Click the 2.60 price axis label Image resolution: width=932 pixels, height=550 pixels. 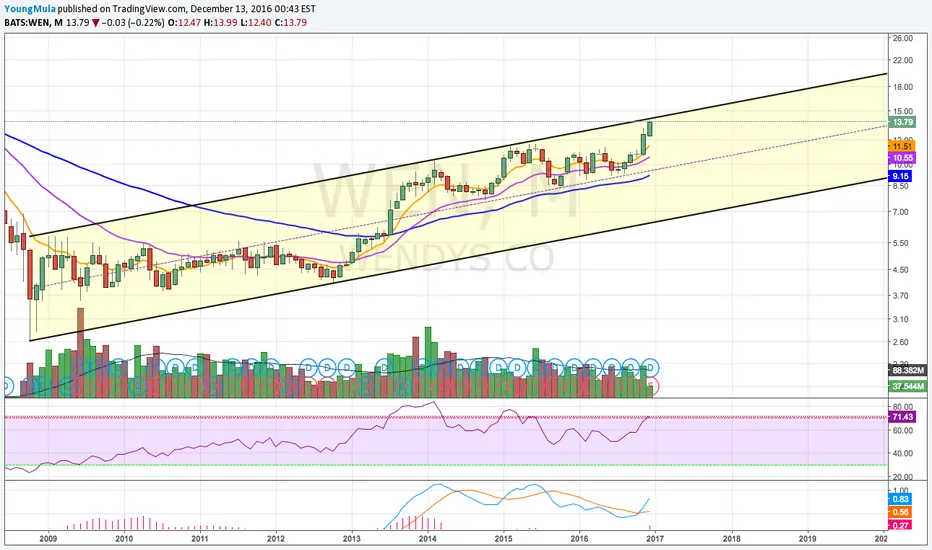point(900,342)
